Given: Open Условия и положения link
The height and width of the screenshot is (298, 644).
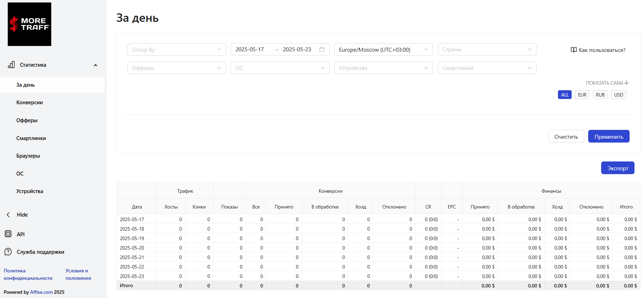Looking at the screenshot, I should tap(78, 274).
